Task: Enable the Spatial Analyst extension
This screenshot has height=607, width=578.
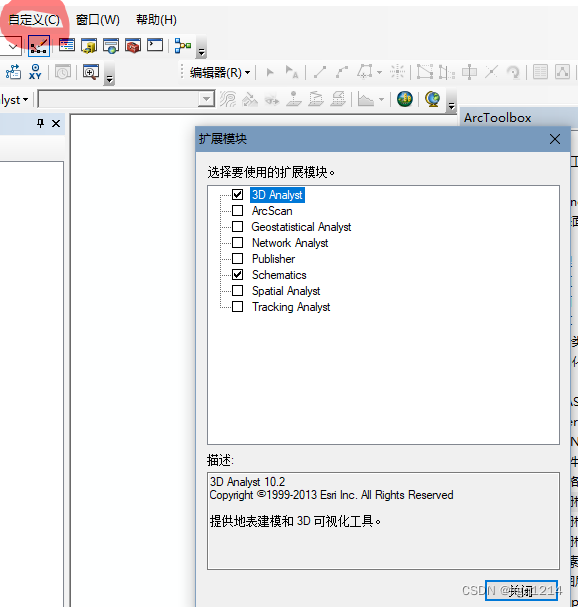Action: point(238,291)
